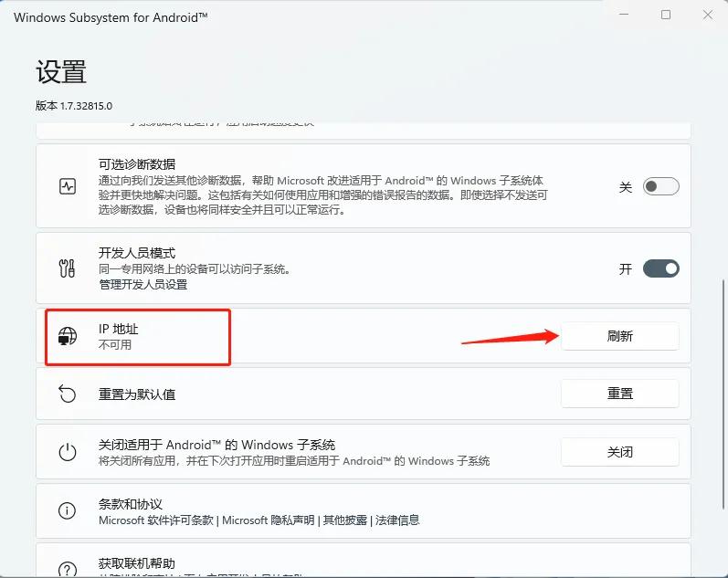This screenshot has height=578, width=728.
Task: Click the terms and agreements info icon
Action: (68, 510)
